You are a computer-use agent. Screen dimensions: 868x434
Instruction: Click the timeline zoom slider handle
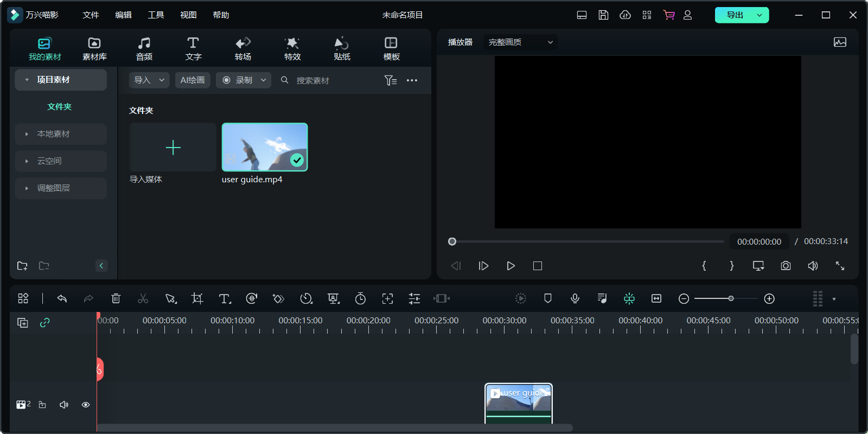(x=731, y=298)
